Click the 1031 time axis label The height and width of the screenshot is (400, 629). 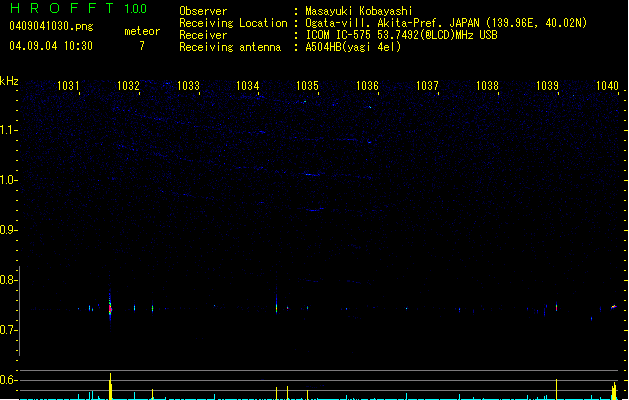coord(68,85)
